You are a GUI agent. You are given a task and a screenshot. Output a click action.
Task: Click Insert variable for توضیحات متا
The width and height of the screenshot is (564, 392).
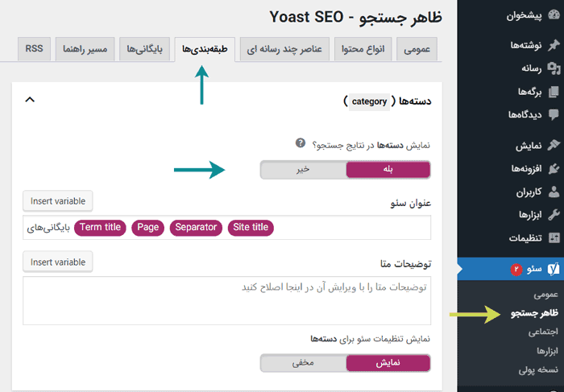click(x=58, y=262)
